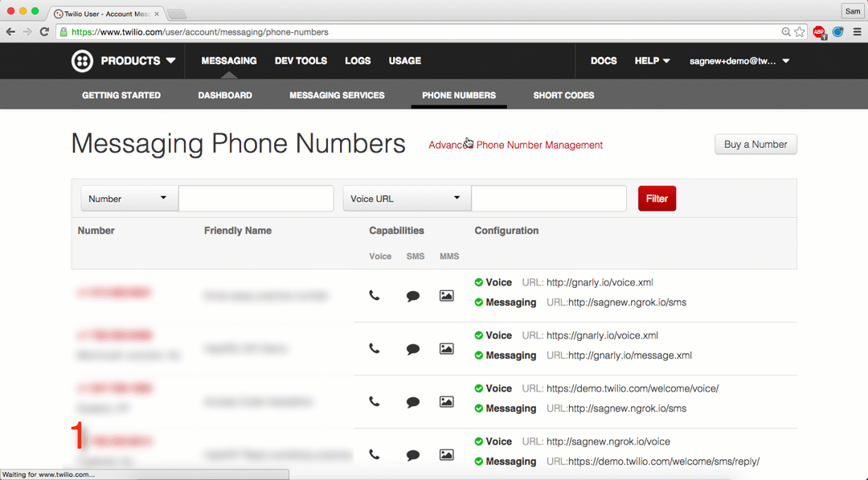This screenshot has height=480, width=868.
Task: Select MESSAGING in the top navigation
Action: pyautogui.click(x=229, y=61)
